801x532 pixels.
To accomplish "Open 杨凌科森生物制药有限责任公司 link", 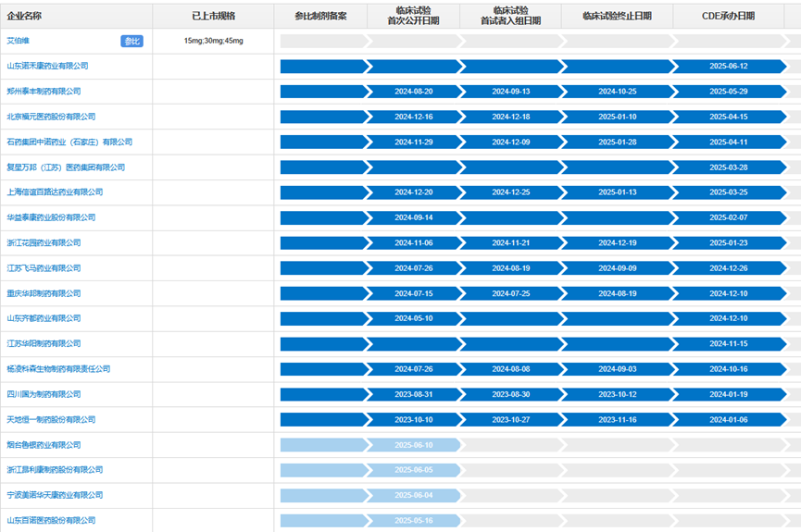I will (58, 369).
